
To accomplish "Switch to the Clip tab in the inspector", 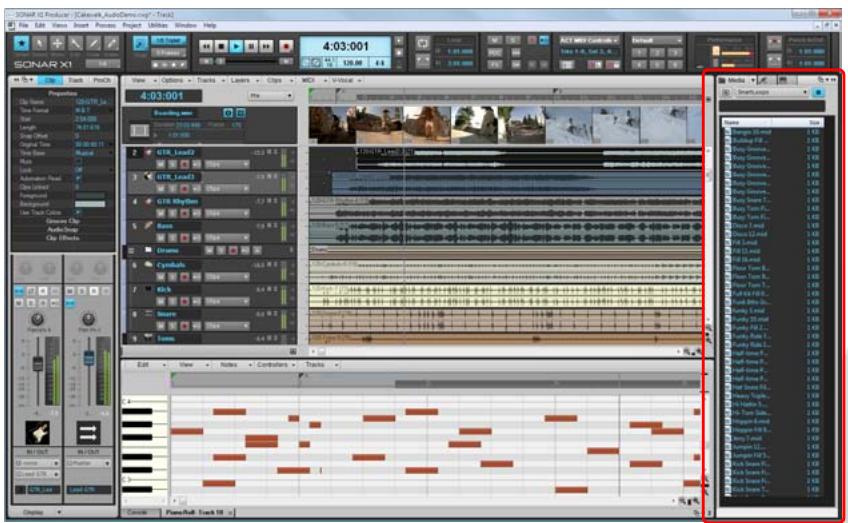I will pos(50,80).
